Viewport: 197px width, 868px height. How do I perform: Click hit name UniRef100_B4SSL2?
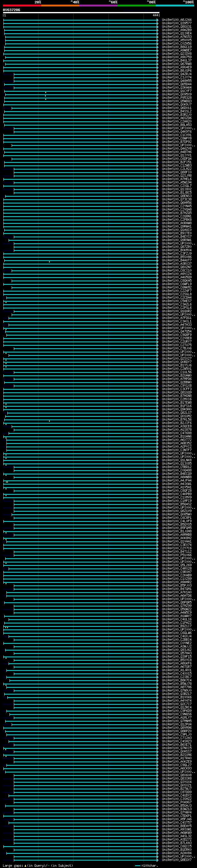pos(177,111)
